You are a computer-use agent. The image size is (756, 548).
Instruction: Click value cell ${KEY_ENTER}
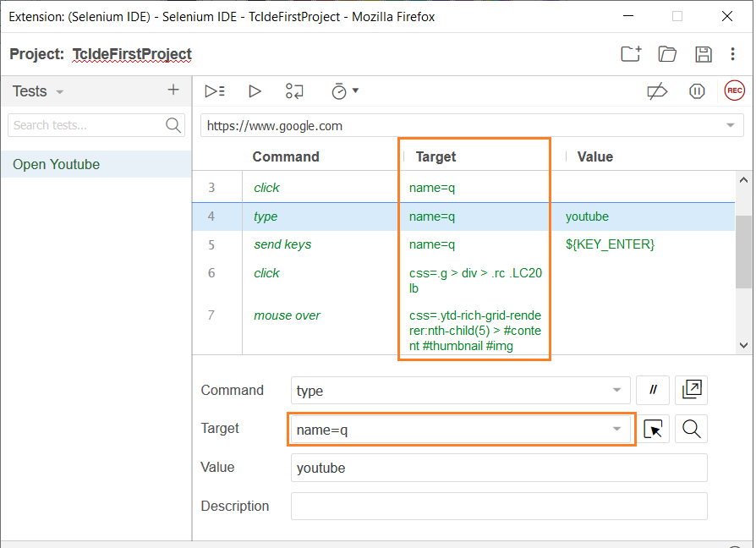click(x=610, y=244)
